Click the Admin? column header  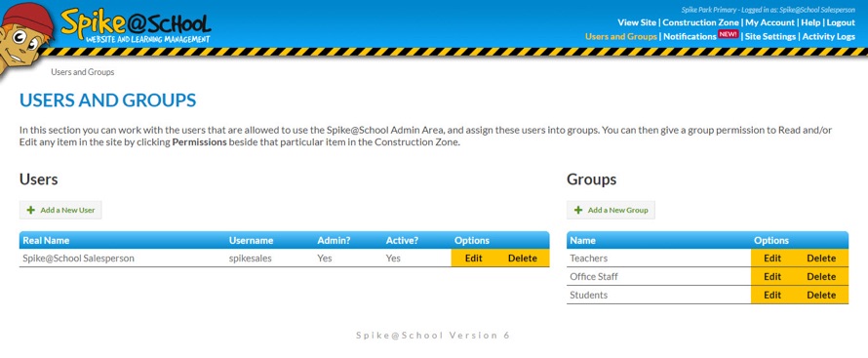click(x=334, y=241)
